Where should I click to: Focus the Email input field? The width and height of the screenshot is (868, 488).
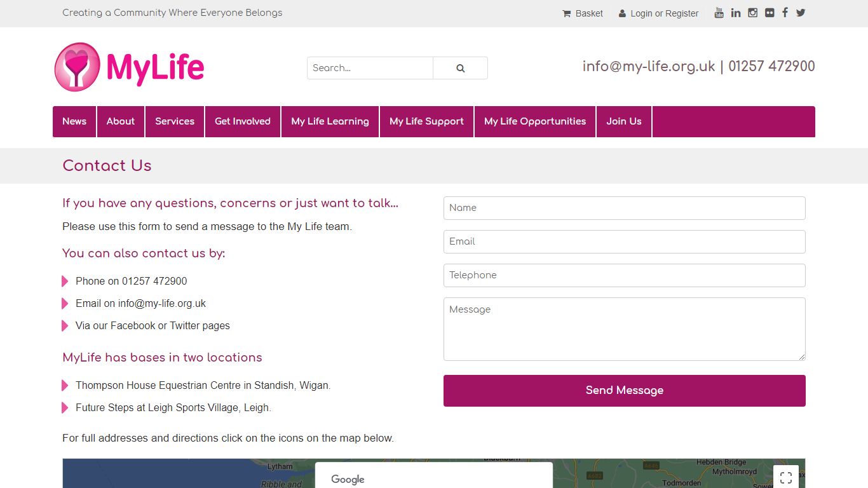tap(625, 242)
